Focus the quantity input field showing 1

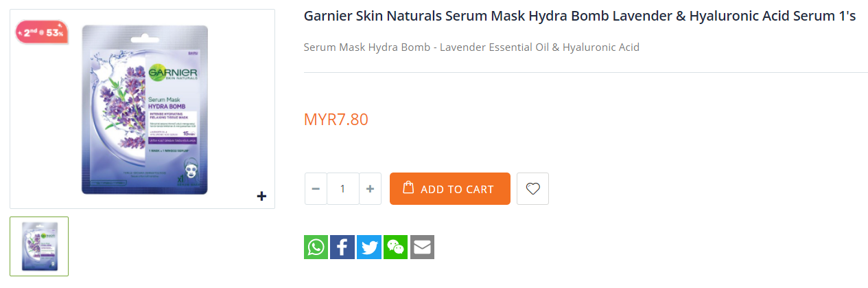[x=343, y=188]
